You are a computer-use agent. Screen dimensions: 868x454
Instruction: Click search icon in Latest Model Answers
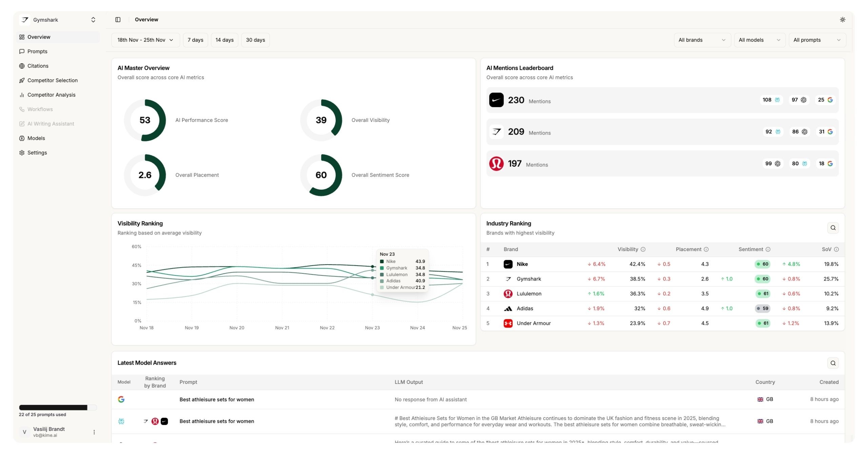coord(833,363)
